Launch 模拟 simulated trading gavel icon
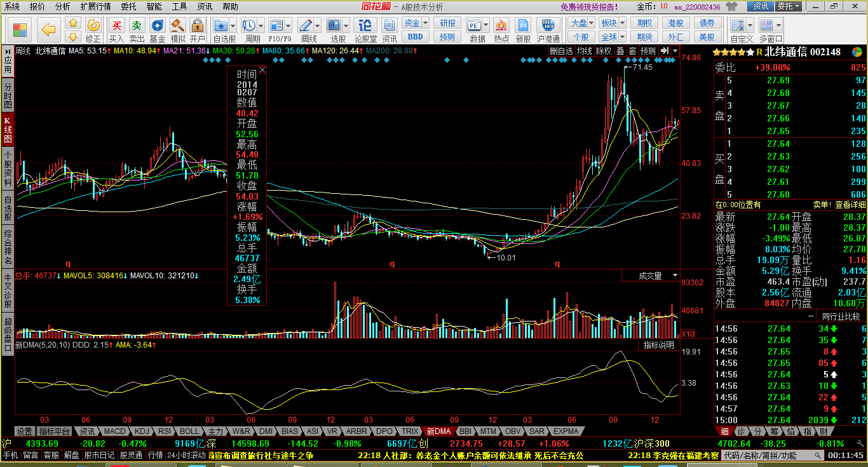The width and height of the screenshot is (868, 467). [x=178, y=26]
